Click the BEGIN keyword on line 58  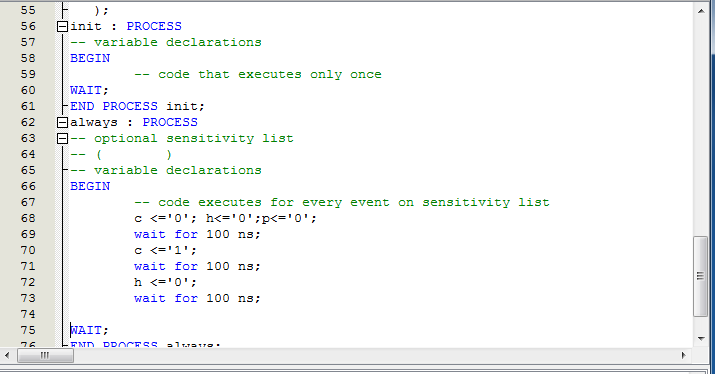coord(90,58)
